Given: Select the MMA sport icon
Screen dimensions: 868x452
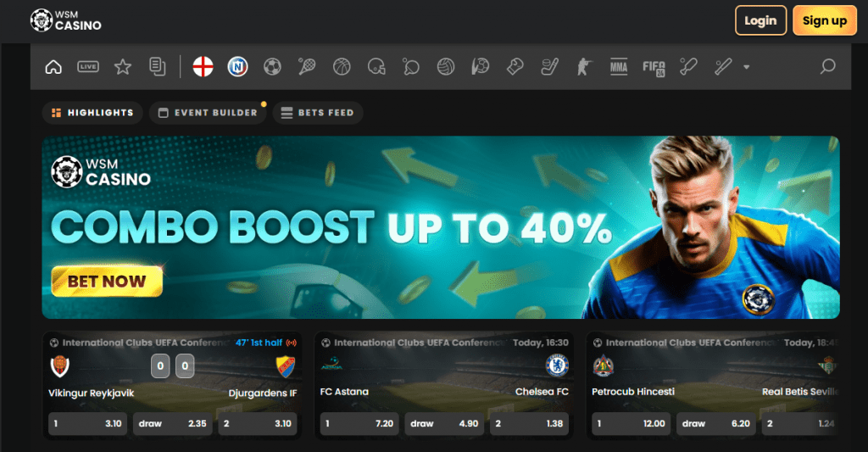Looking at the screenshot, I should 619,67.
